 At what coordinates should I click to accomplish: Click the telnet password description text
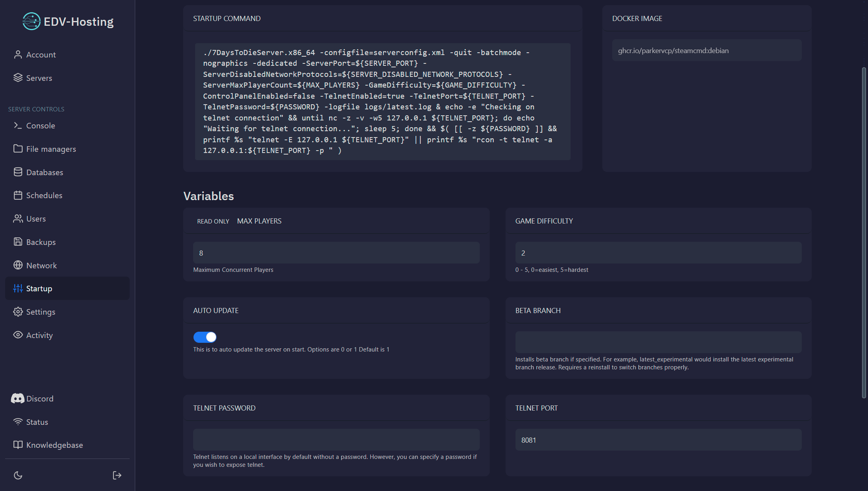(x=335, y=461)
